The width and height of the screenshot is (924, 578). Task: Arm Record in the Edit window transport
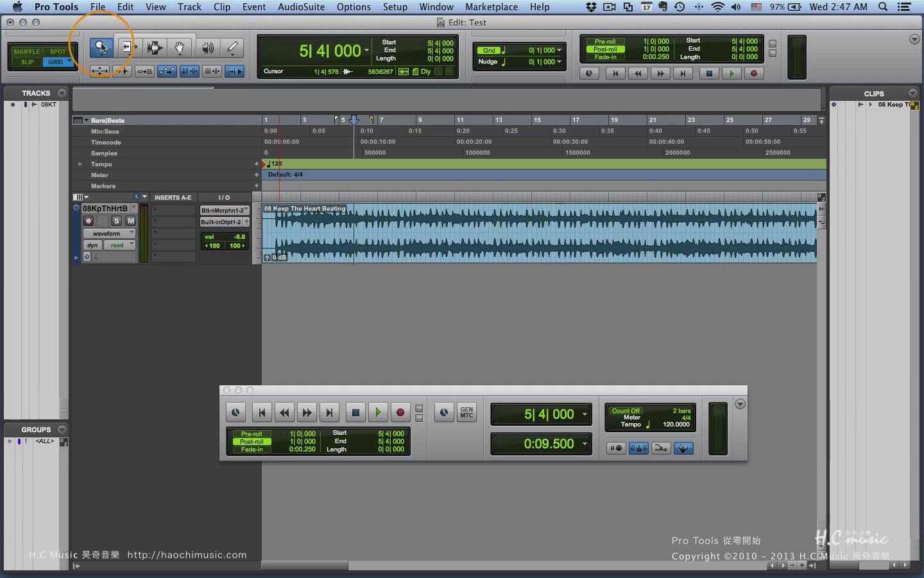point(754,73)
